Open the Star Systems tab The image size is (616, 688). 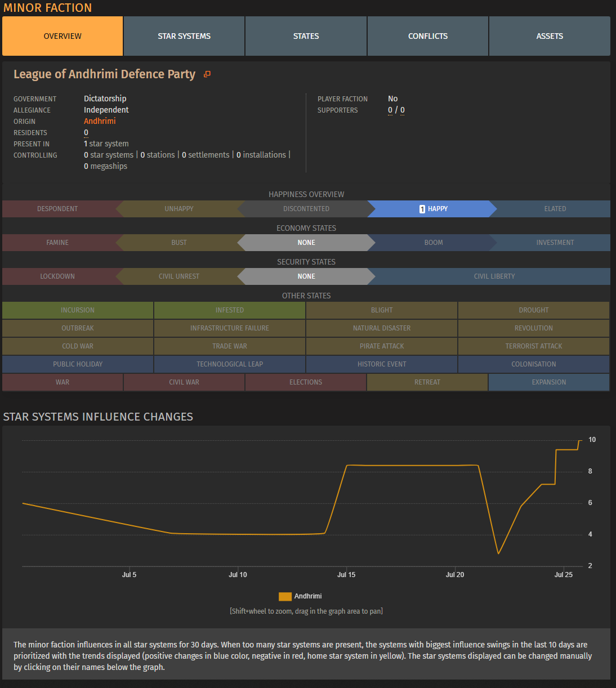(184, 36)
